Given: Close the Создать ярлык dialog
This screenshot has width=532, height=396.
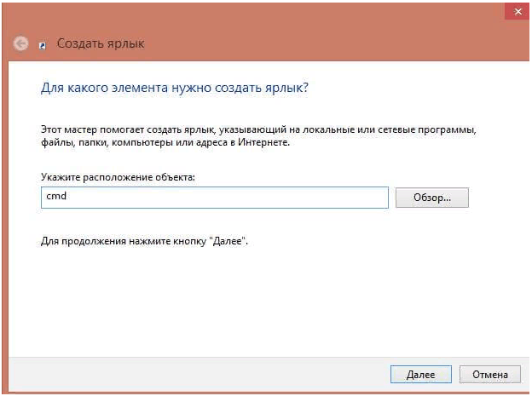Looking at the screenshot, I should pyautogui.click(x=518, y=12).
